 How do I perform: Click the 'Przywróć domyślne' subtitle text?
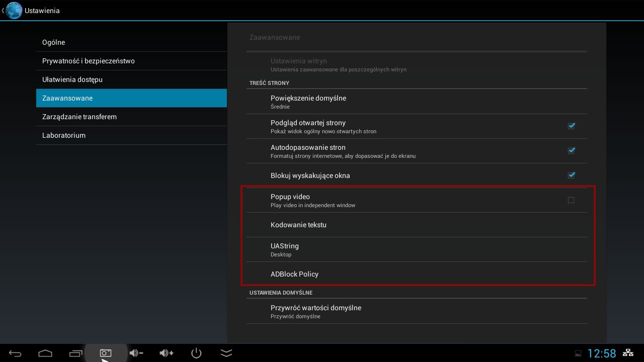tap(295, 316)
